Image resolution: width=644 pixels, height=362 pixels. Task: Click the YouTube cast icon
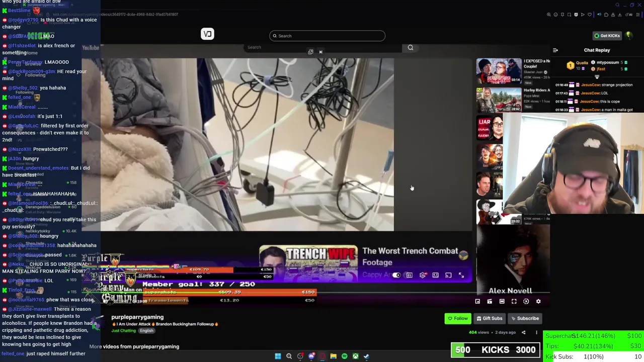448,275
